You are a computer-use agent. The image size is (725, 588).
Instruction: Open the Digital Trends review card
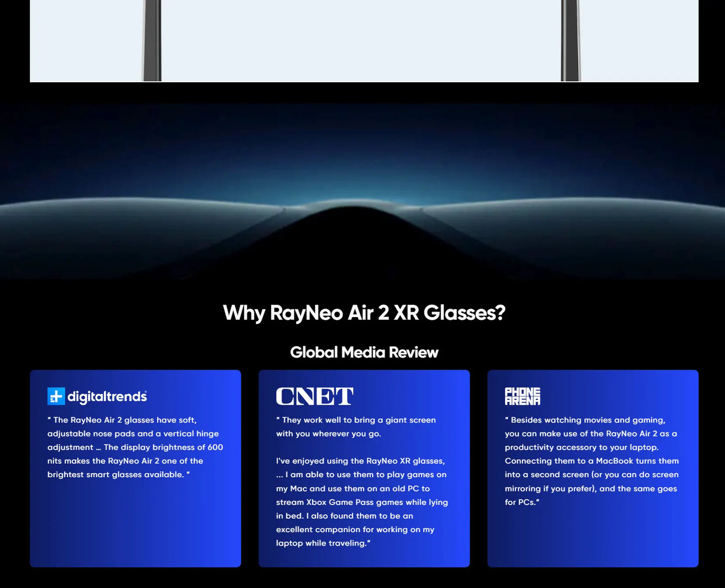click(x=135, y=468)
